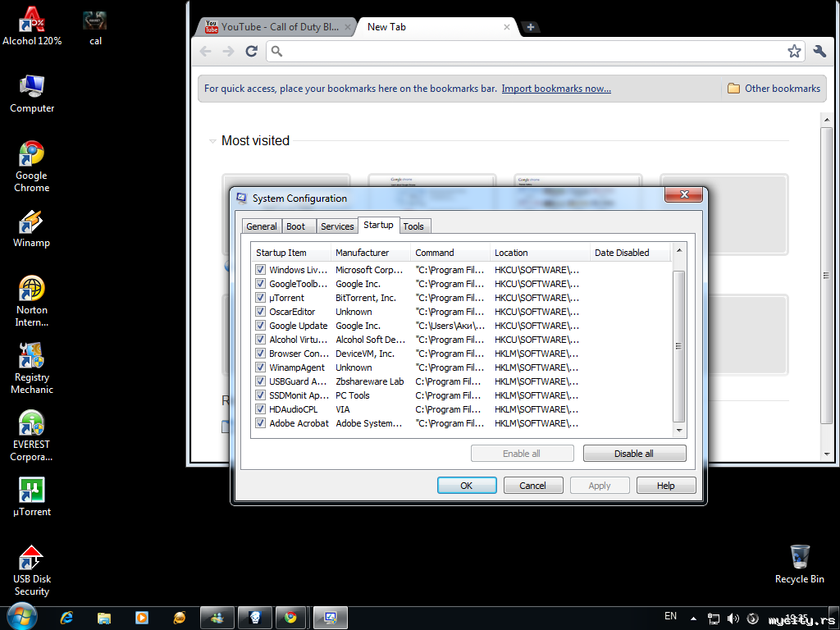Viewport: 840px width, 630px height.
Task: Open Norton Internet Security shortcut
Action: 32,301
